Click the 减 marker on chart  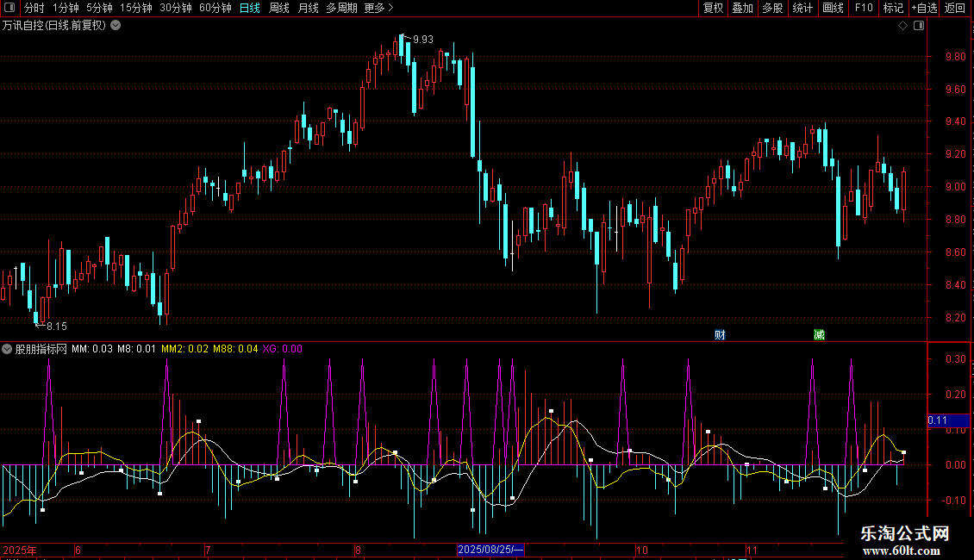click(x=819, y=335)
